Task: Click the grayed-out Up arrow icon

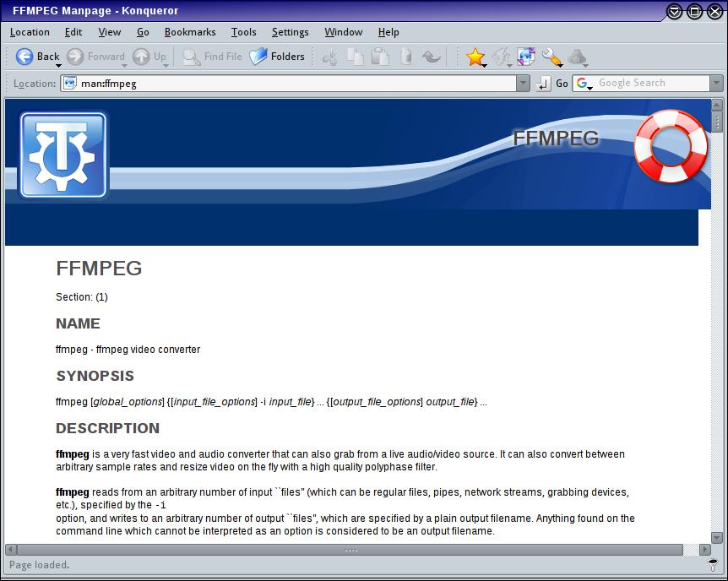Action: 141,57
